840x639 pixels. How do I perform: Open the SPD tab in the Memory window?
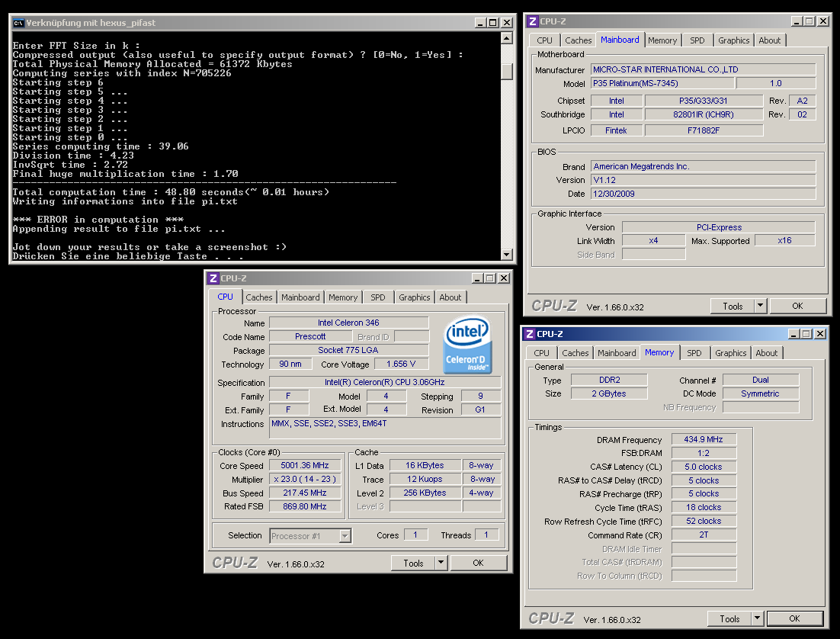[694, 353]
